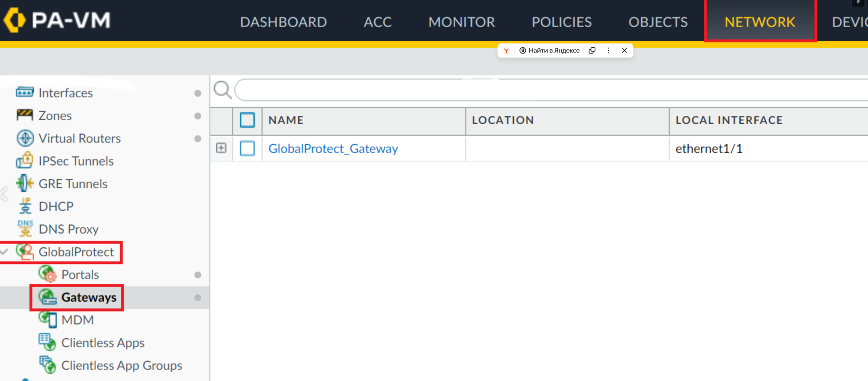Open the MONITOR tab
Viewport: 868px width, 381px height.
coord(462,22)
